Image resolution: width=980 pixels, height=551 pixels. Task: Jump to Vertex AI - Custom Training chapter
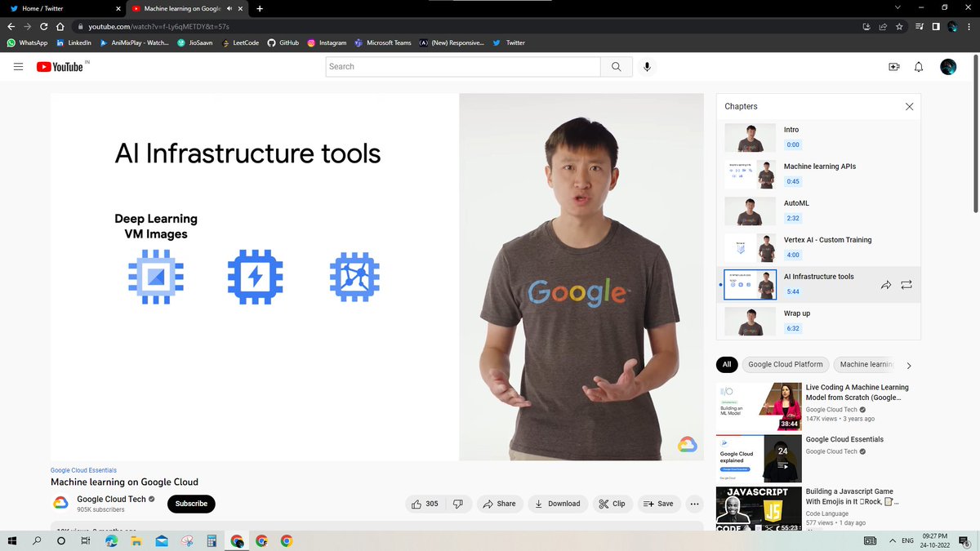[818, 248]
